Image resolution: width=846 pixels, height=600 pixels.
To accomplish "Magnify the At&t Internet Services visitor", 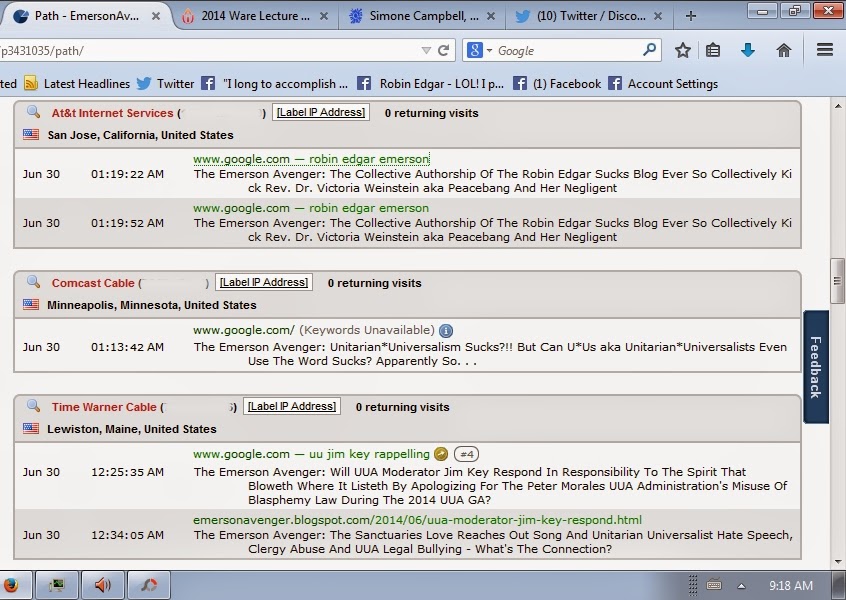I will [33, 112].
